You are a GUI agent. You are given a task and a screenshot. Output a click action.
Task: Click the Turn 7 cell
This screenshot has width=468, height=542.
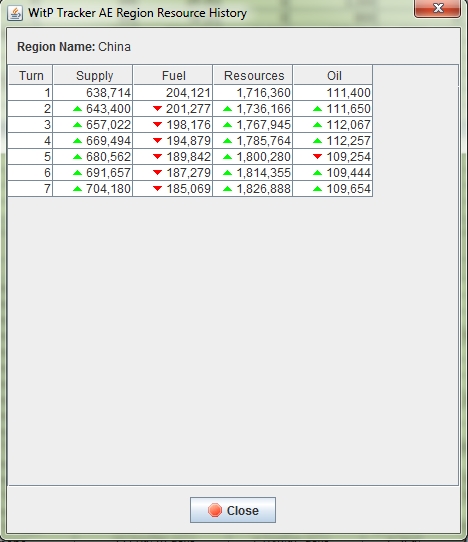click(30, 188)
